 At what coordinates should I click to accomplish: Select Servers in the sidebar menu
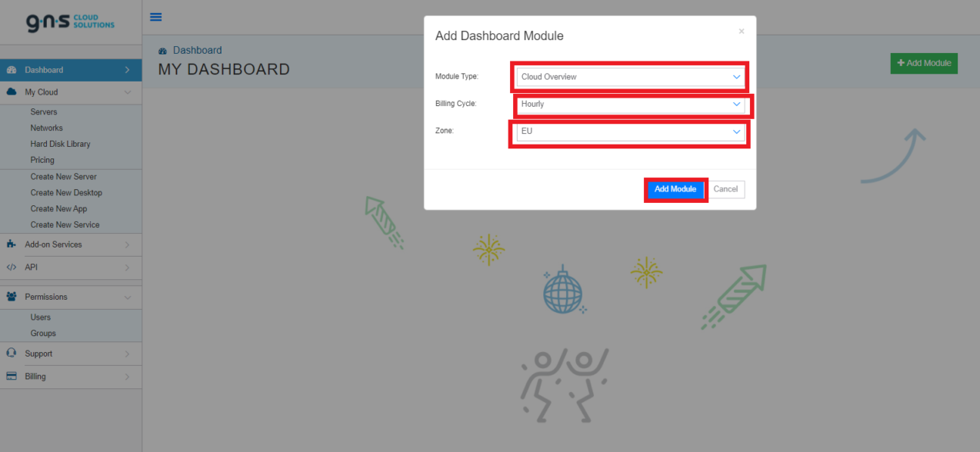click(x=43, y=111)
